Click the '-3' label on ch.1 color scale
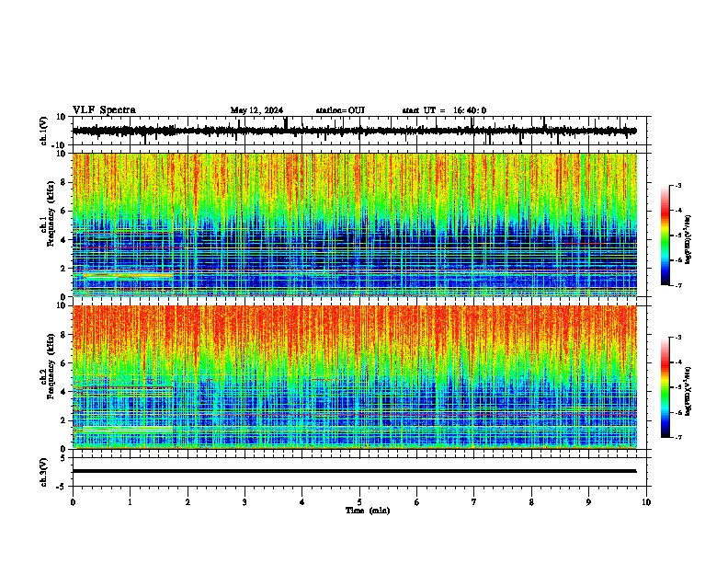This screenshot has width=728, height=563. (x=678, y=185)
